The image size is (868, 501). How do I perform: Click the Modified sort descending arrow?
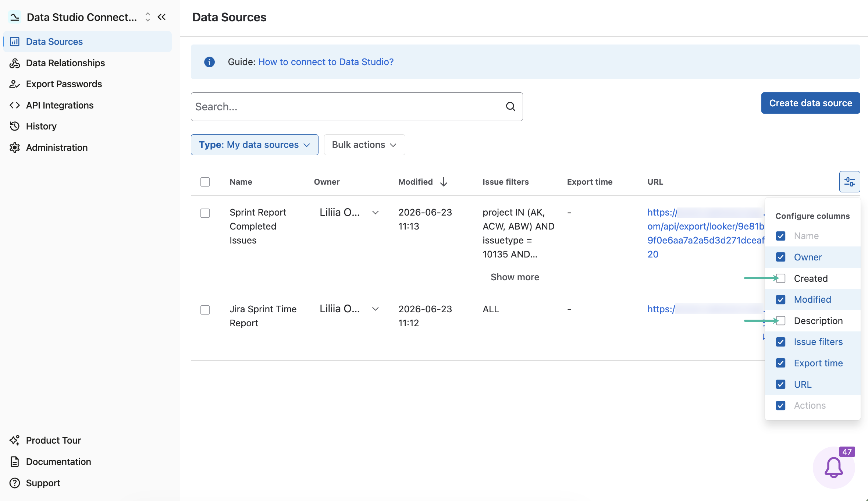pyautogui.click(x=444, y=182)
